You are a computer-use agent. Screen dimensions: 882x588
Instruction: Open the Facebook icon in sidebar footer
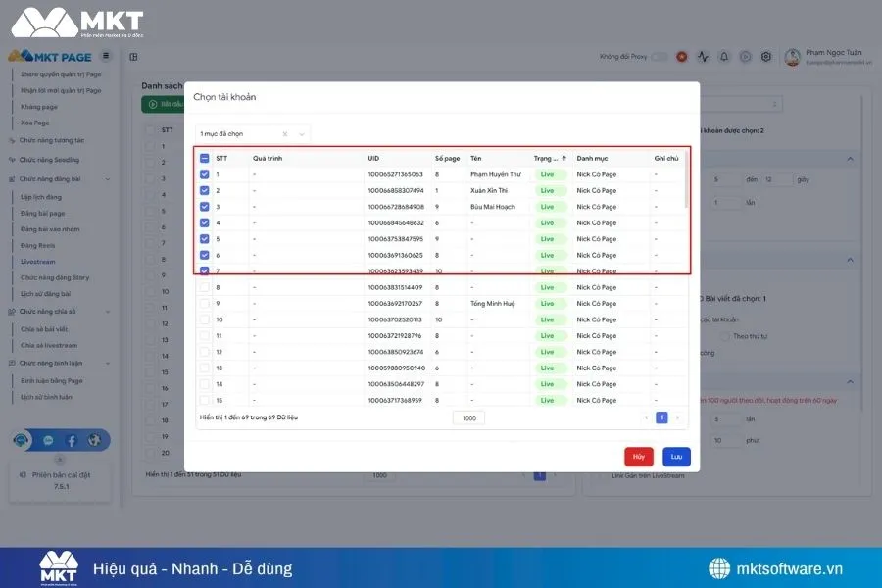[71, 441]
